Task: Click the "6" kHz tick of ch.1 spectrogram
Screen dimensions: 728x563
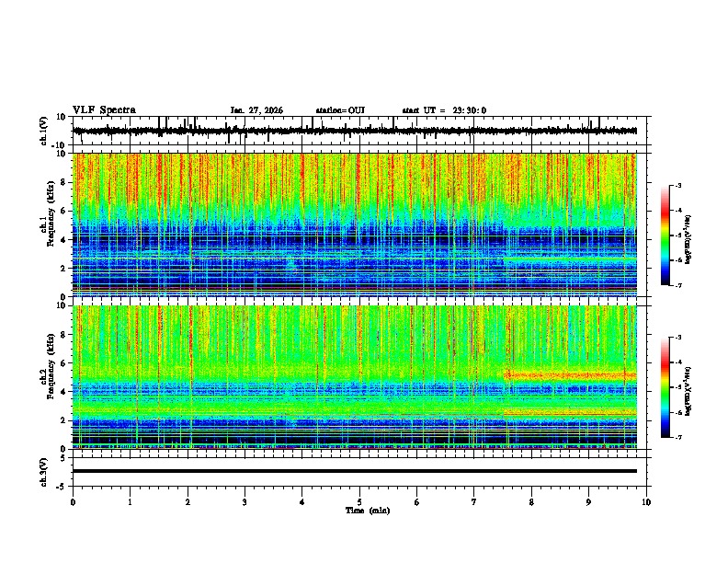Action: point(63,212)
